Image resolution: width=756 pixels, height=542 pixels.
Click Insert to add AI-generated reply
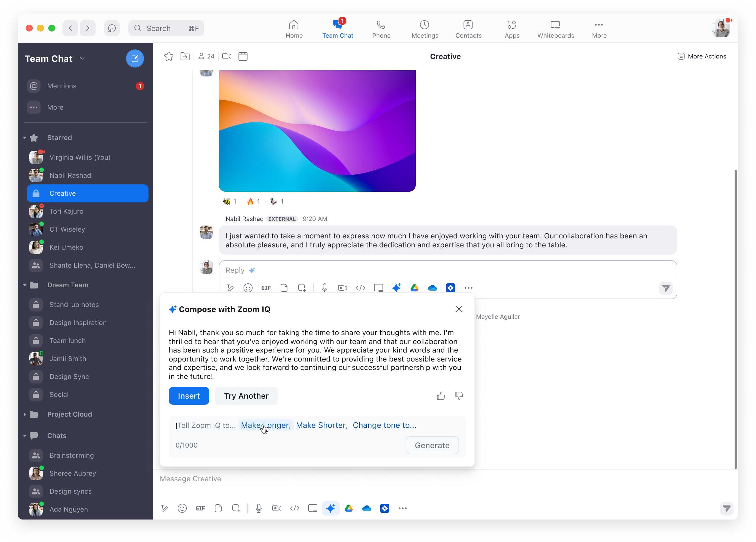(188, 395)
